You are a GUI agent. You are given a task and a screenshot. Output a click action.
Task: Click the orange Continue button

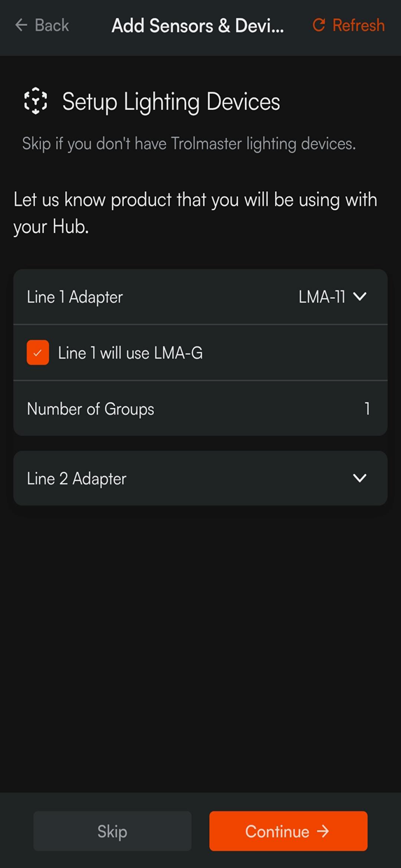coord(288,831)
